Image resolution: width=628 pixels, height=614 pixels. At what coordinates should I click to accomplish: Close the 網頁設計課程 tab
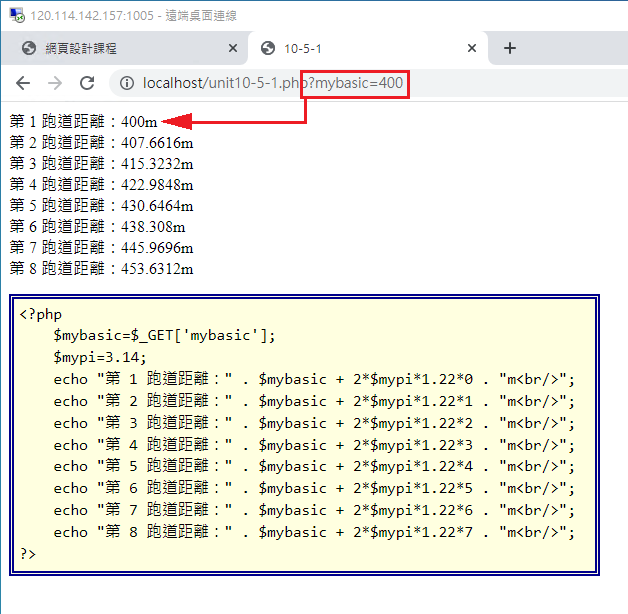pos(233,48)
